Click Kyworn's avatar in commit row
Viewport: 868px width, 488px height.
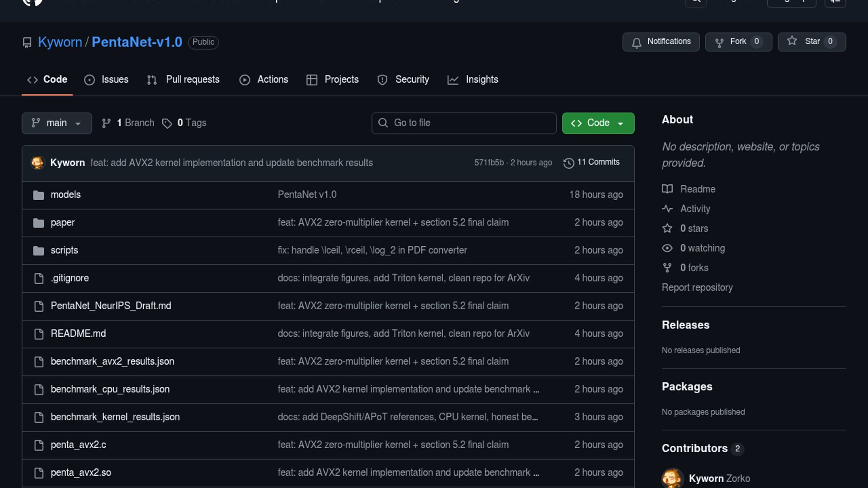tap(38, 163)
